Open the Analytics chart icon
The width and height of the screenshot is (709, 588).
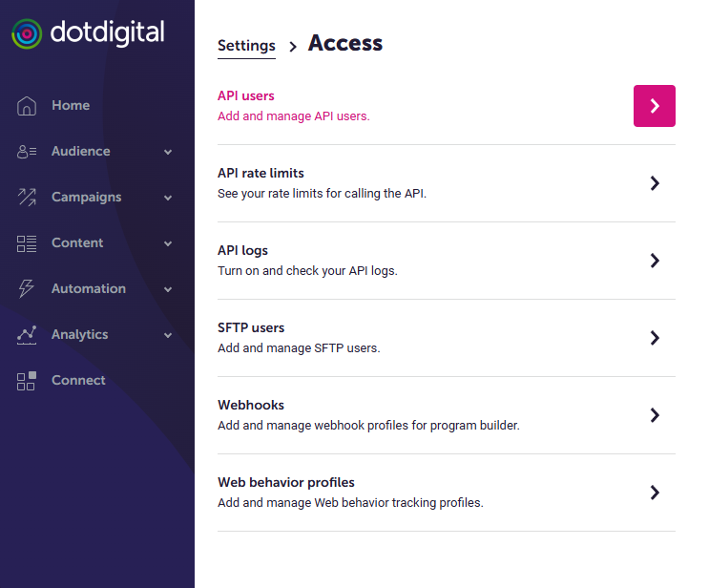click(27, 335)
